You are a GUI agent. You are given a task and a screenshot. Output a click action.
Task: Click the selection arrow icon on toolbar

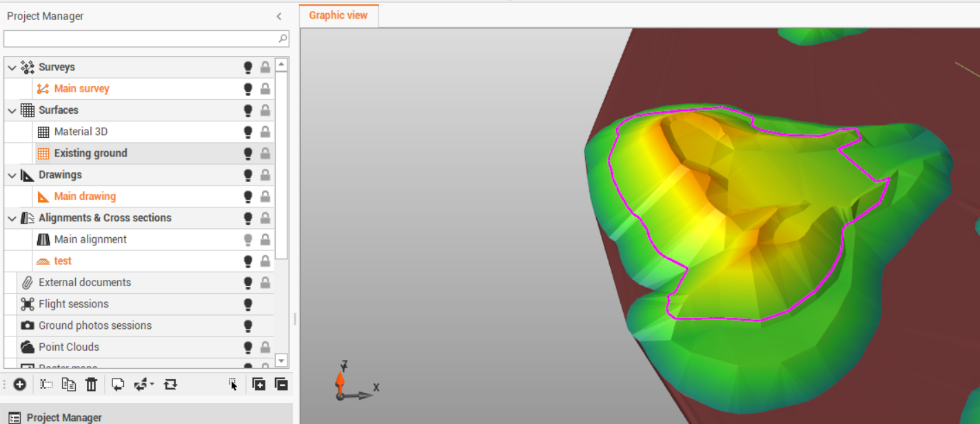[233, 384]
